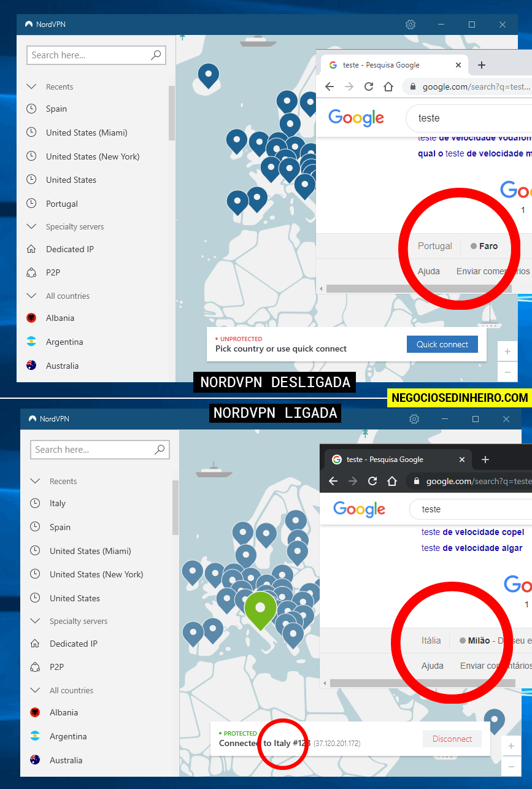
Task: Go back in the light-theme Chrome window
Action: (x=330, y=87)
